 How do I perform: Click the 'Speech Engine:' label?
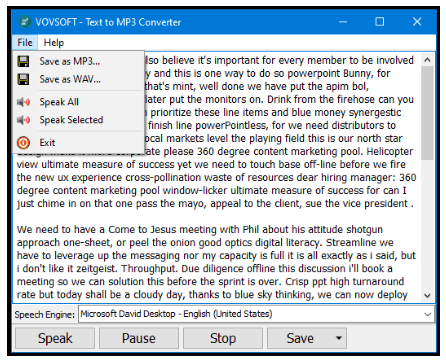(x=45, y=314)
